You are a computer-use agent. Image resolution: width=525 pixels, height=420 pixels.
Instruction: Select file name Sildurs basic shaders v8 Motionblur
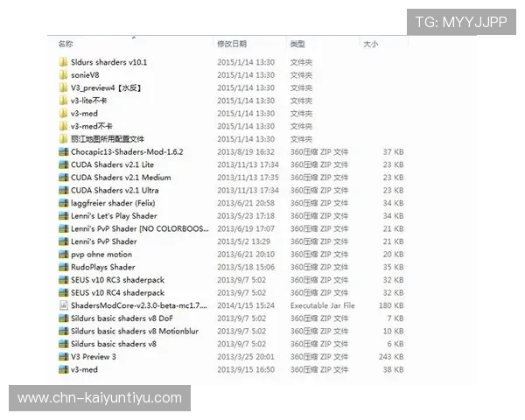135,331
